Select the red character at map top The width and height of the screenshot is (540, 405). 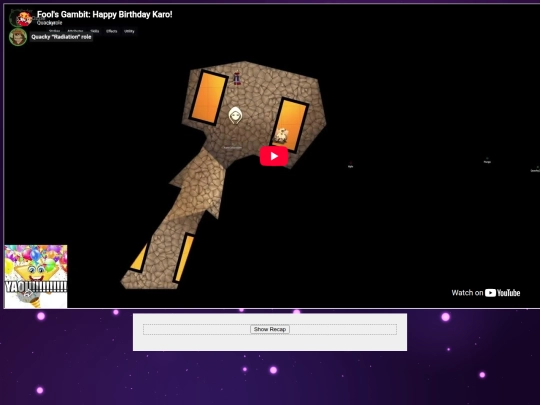pyautogui.click(x=237, y=79)
